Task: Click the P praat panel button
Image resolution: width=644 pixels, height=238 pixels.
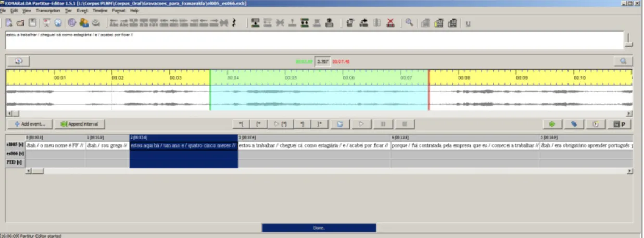Action: [619, 124]
